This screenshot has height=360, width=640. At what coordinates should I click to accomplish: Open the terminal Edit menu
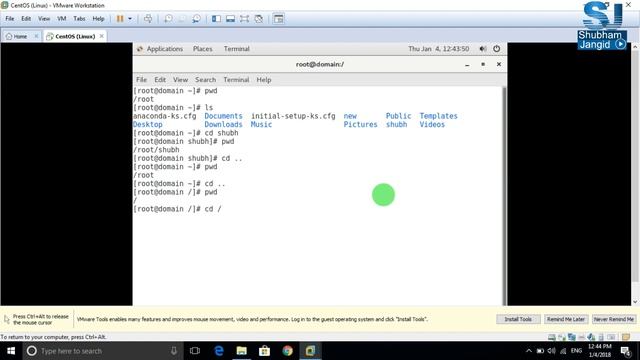[160, 80]
